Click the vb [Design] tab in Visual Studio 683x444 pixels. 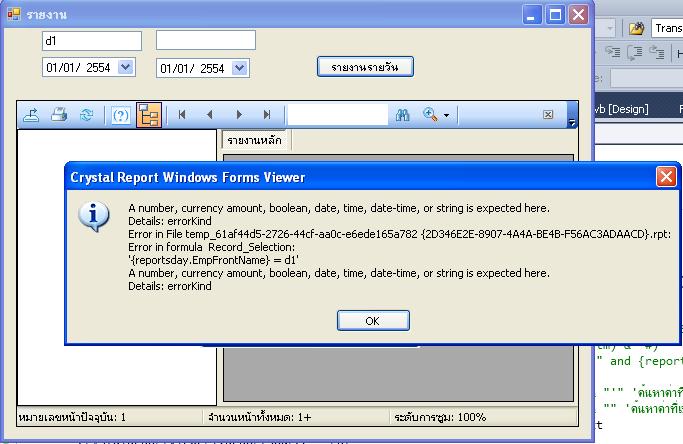[622, 109]
